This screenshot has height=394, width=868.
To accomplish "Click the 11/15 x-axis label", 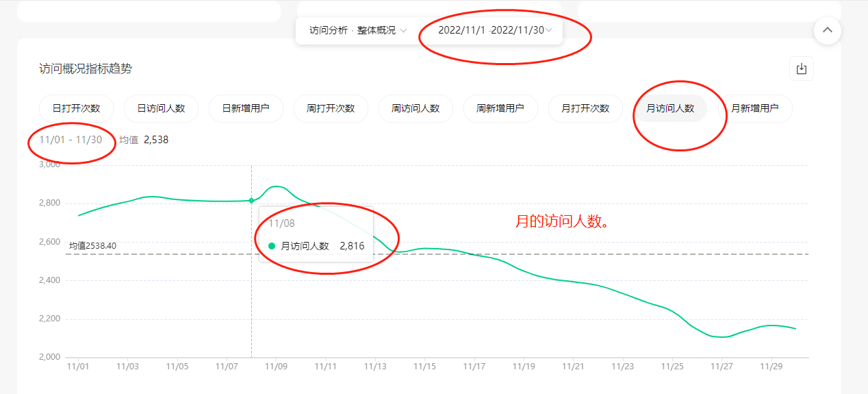I will tap(424, 367).
